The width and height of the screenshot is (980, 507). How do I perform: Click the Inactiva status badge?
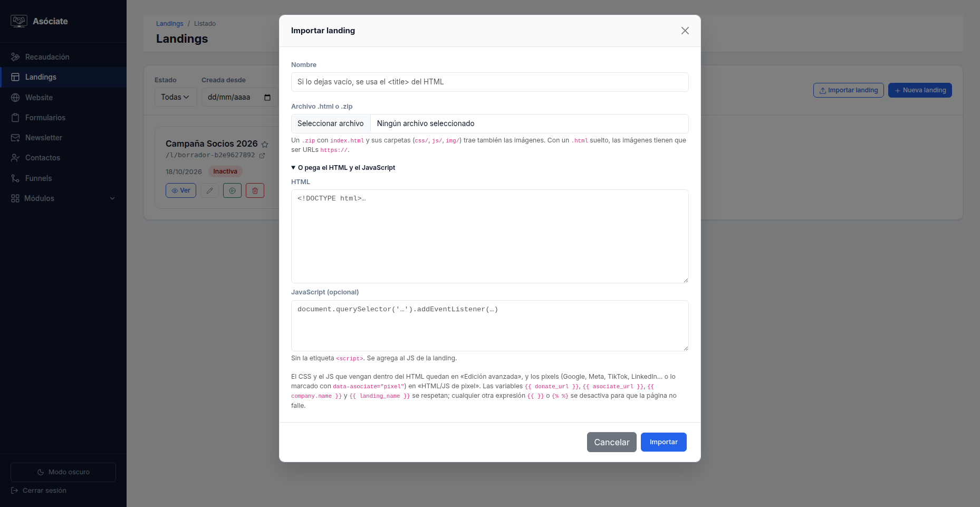click(225, 171)
